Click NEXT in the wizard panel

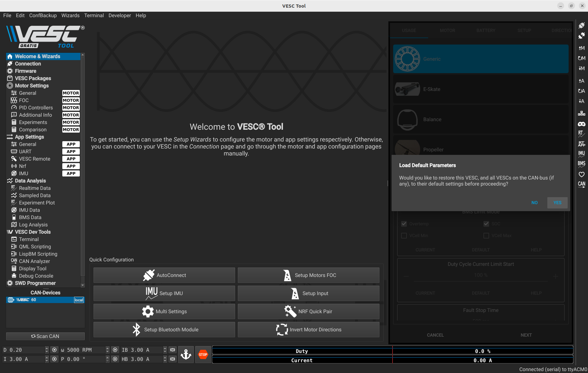click(x=526, y=335)
